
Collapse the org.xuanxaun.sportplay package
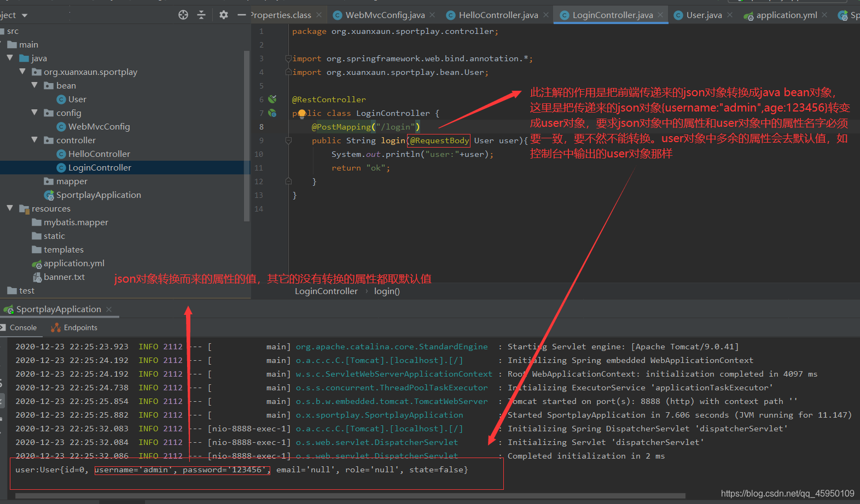pyautogui.click(x=22, y=71)
